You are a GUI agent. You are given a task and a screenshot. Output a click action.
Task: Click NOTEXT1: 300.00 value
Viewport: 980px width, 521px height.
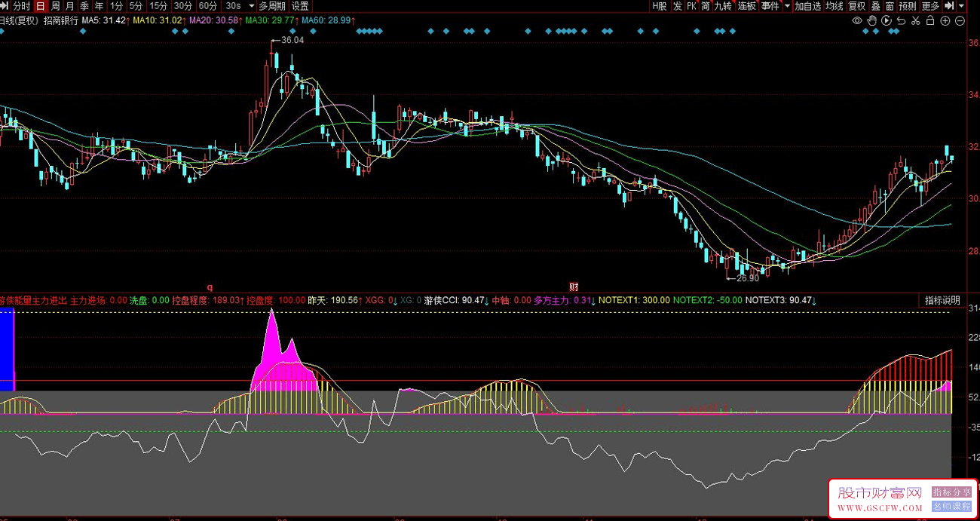pyautogui.click(x=634, y=300)
